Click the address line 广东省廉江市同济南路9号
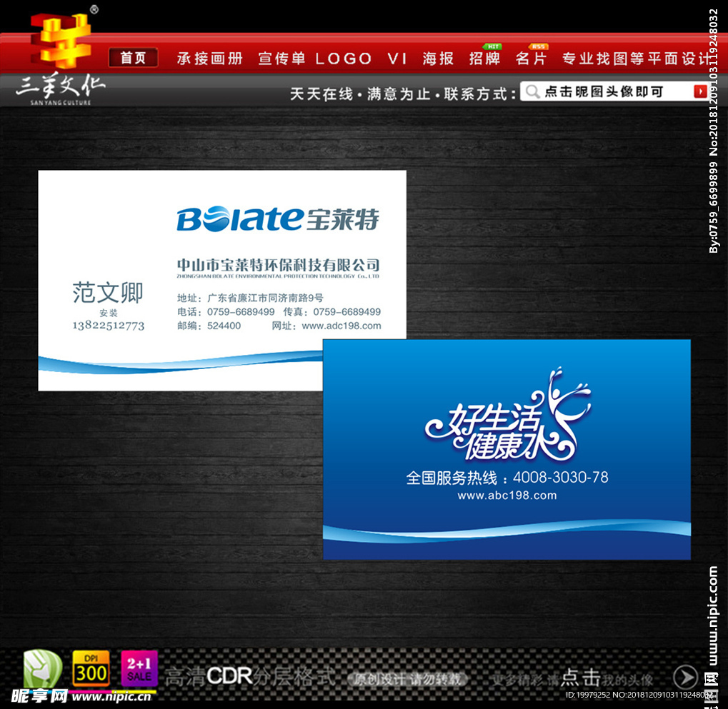The height and width of the screenshot is (709, 728). coord(265,298)
